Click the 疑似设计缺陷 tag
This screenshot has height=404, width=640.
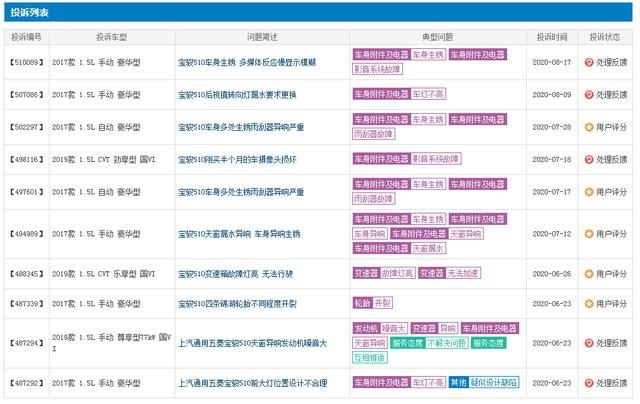point(493,382)
